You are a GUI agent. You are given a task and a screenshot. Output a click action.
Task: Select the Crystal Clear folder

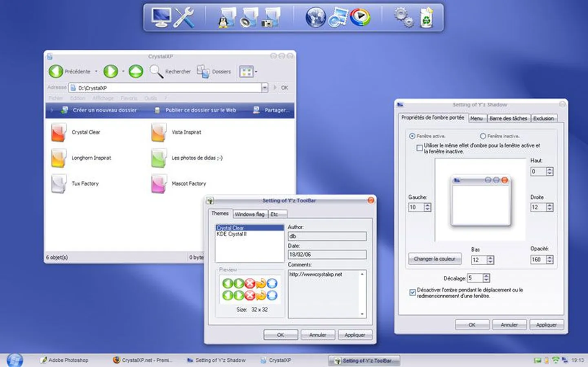pyautogui.click(x=76, y=132)
